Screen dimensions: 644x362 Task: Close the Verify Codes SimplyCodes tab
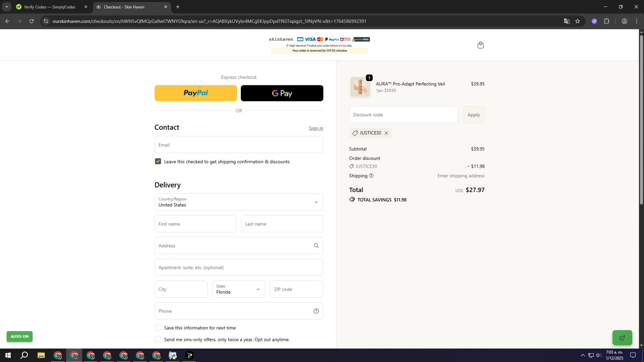click(x=86, y=7)
